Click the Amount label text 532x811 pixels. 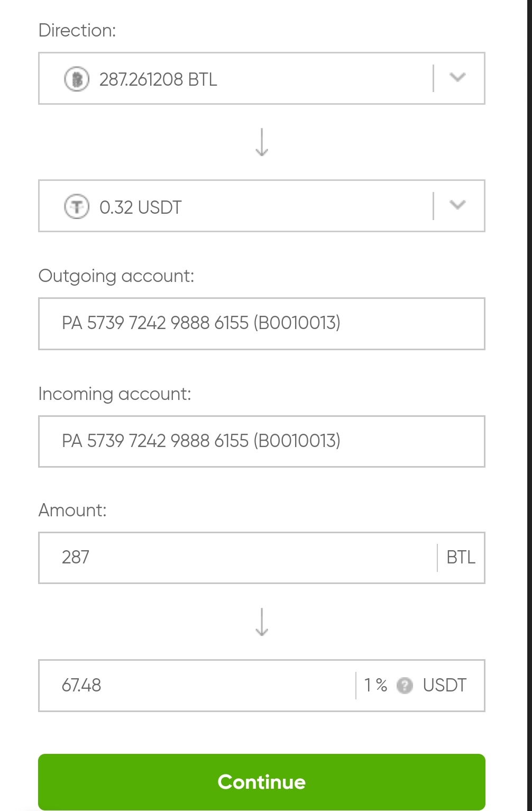tap(72, 511)
